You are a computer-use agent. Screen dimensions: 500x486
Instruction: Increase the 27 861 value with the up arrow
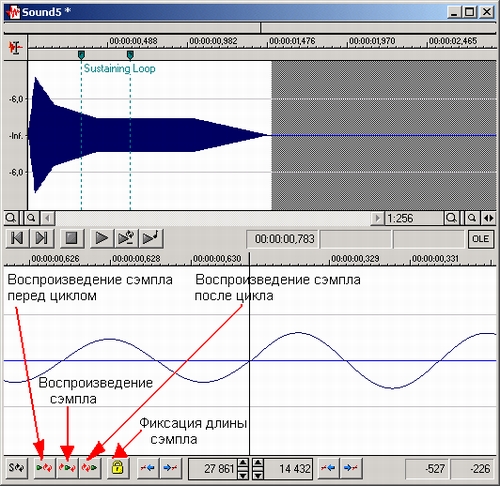click(243, 463)
